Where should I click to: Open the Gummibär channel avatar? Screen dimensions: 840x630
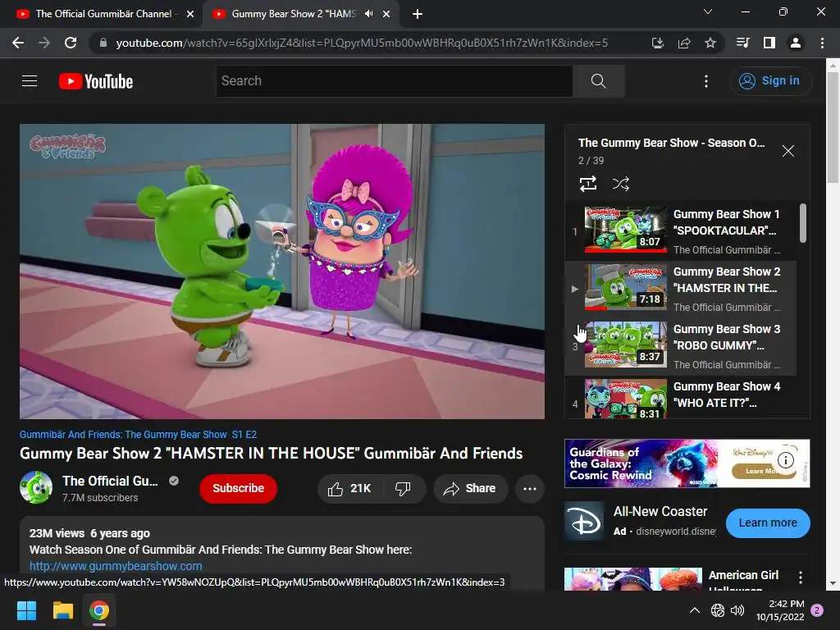36,487
